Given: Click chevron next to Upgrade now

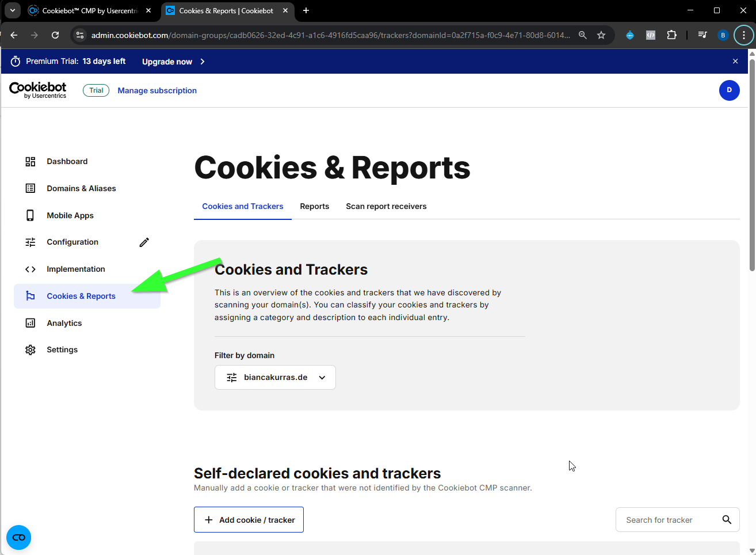Looking at the screenshot, I should pos(203,62).
